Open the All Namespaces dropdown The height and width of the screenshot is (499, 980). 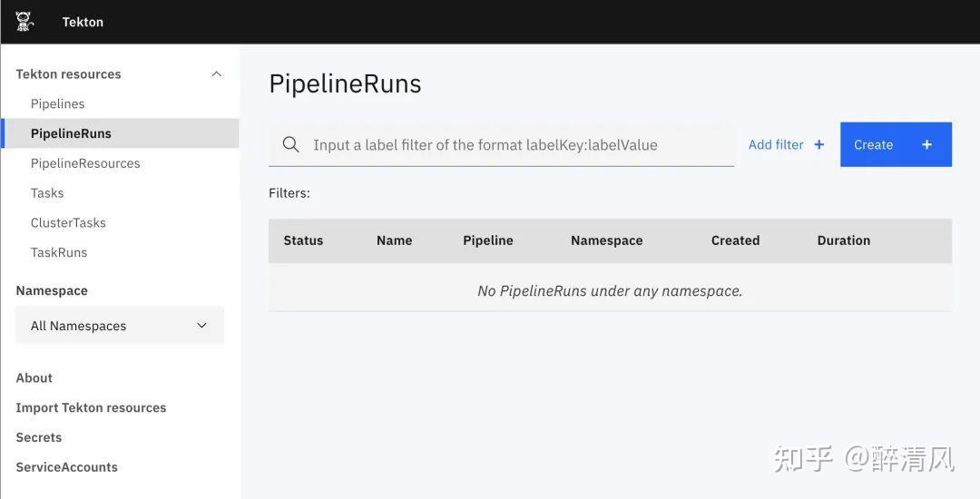click(x=120, y=326)
